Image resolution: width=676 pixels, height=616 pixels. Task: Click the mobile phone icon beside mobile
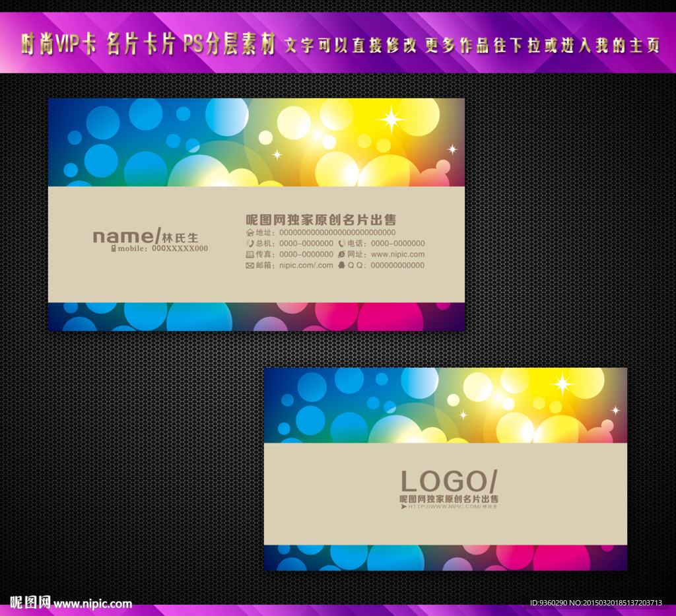point(114,248)
